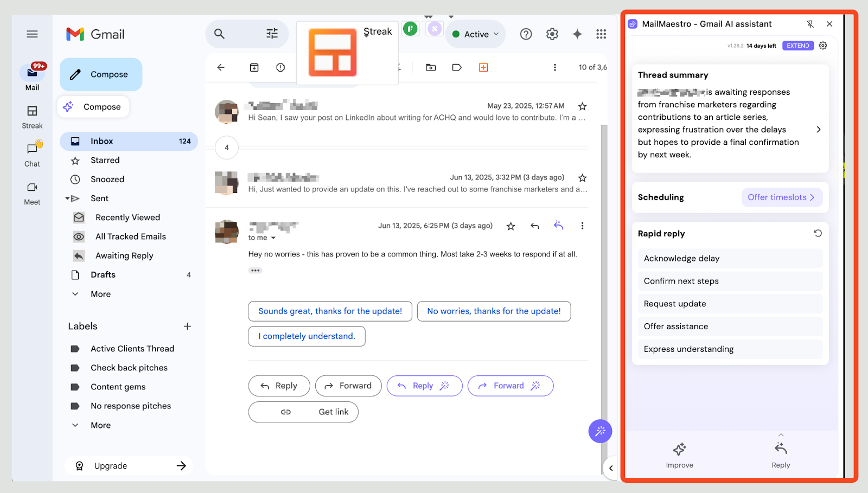Add to Streak box orange icon

[x=483, y=67]
